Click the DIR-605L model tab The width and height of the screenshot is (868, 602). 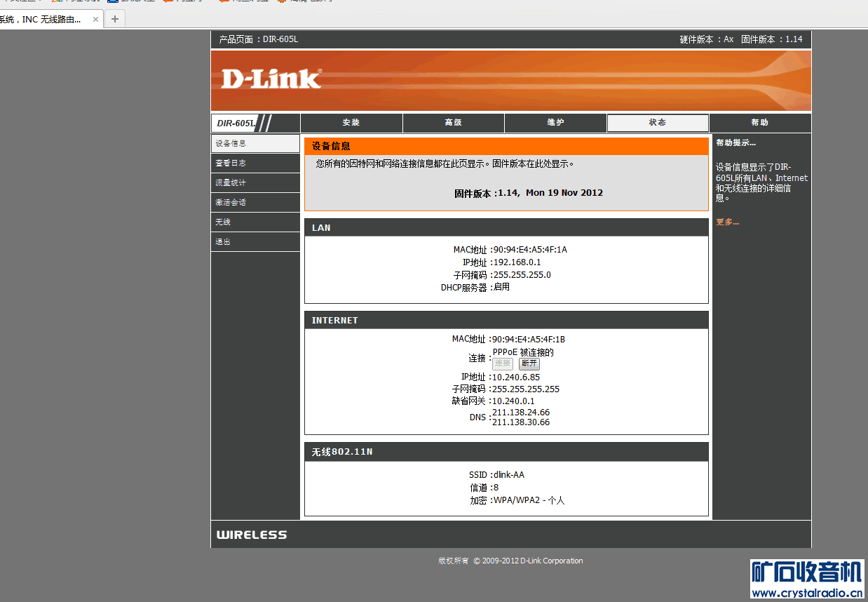[235, 123]
